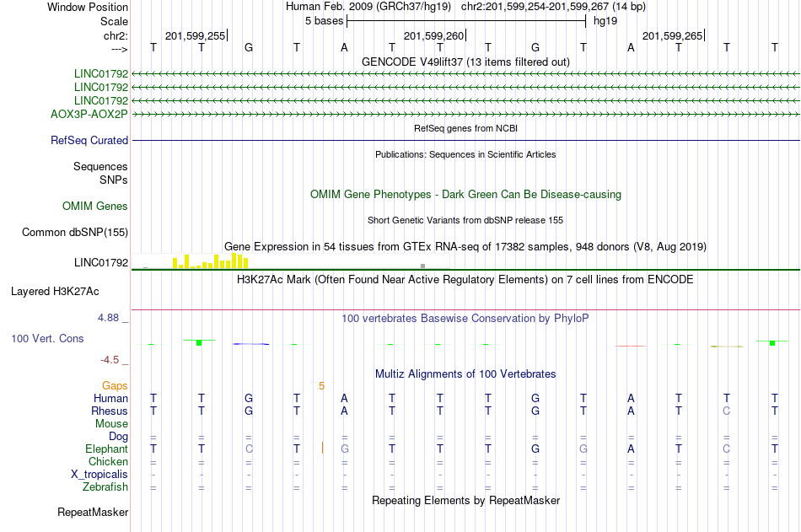Click the X_tropicalis alignment row label
The height and width of the screenshot is (532, 801).
coord(99,475)
